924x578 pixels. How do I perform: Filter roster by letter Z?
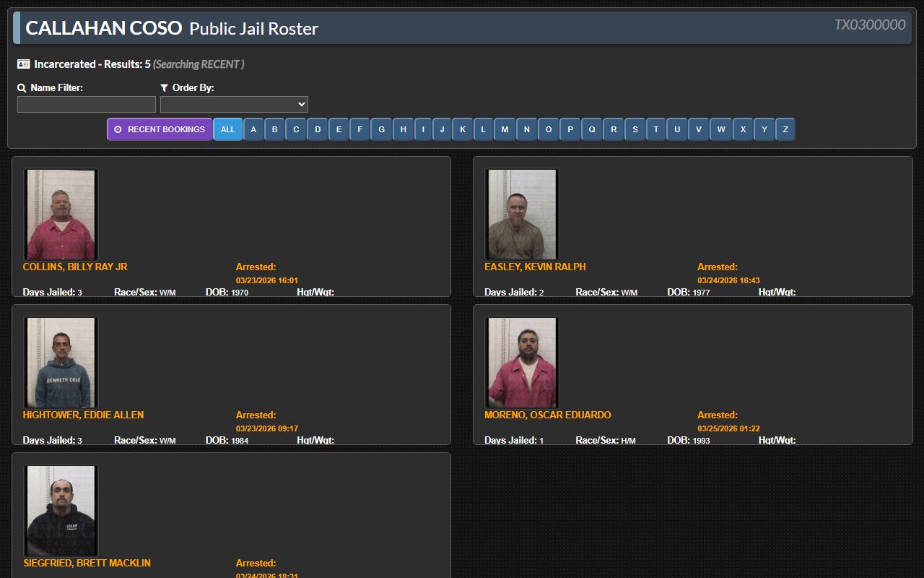click(x=785, y=129)
